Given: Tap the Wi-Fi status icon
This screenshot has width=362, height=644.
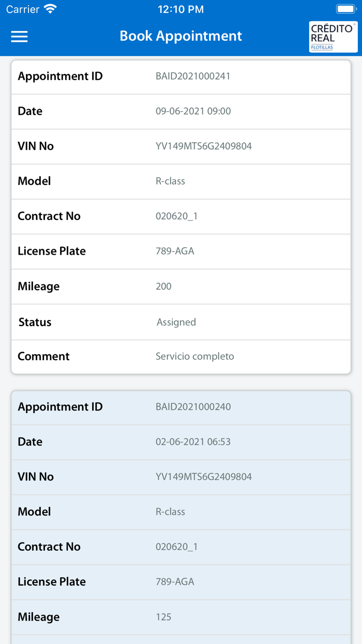Looking at the screenshot, I should tap(50, 9).
